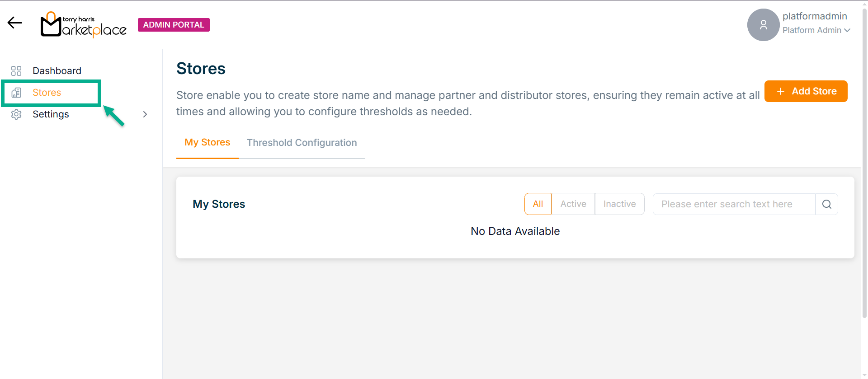
Task: Open the platformadmin username menu
Action: pos(815,16)
